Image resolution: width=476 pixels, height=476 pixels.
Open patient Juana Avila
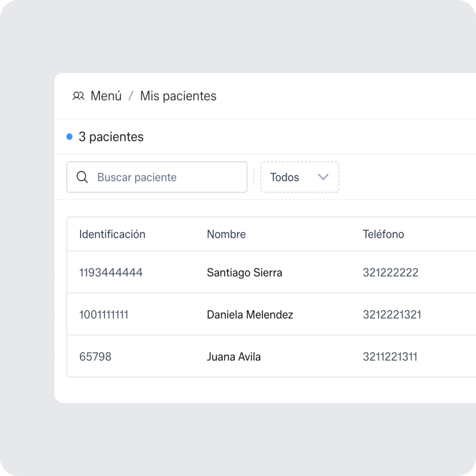[234, 357]
